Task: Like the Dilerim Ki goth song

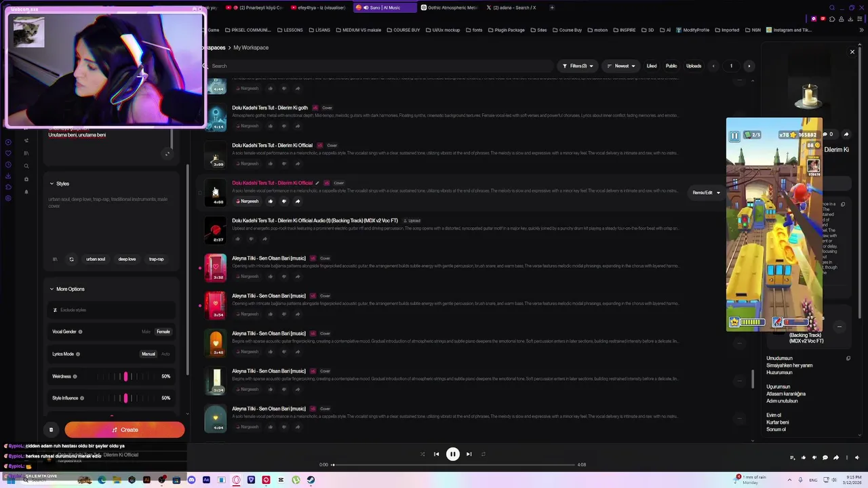Action: coord(271,126)
